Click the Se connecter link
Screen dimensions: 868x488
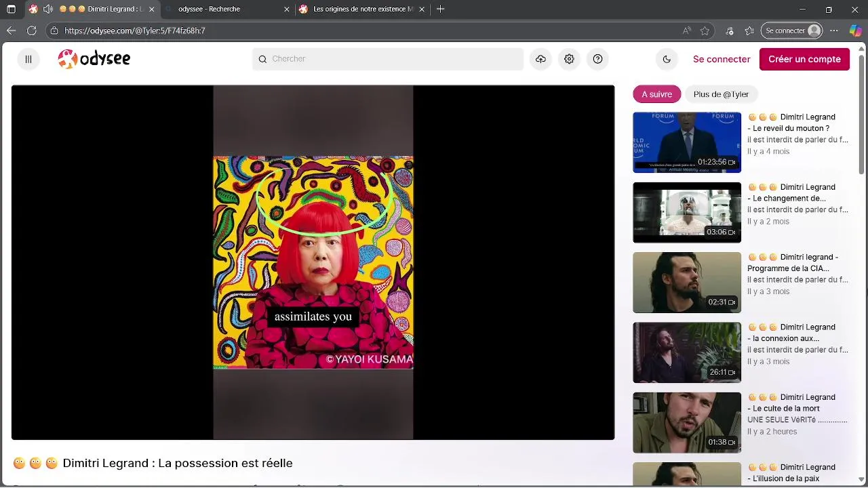tap(722, 59)
